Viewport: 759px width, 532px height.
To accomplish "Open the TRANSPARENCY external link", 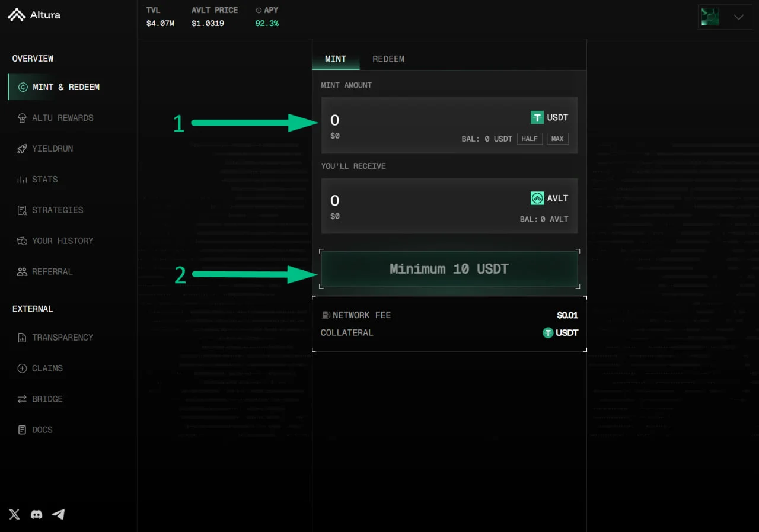I will 63,338.
